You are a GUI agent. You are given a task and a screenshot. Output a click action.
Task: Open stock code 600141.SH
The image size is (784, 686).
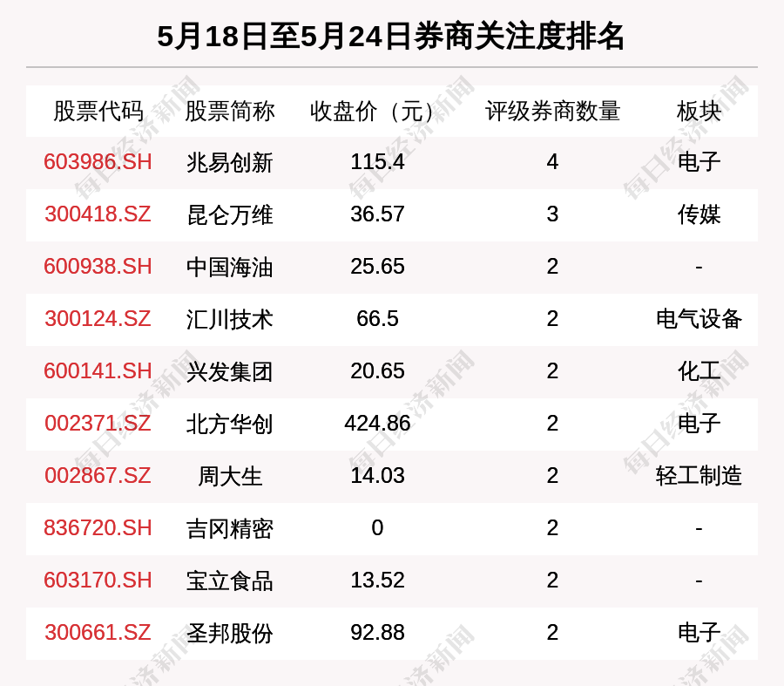pyautogui.click(x=98, y=371)
